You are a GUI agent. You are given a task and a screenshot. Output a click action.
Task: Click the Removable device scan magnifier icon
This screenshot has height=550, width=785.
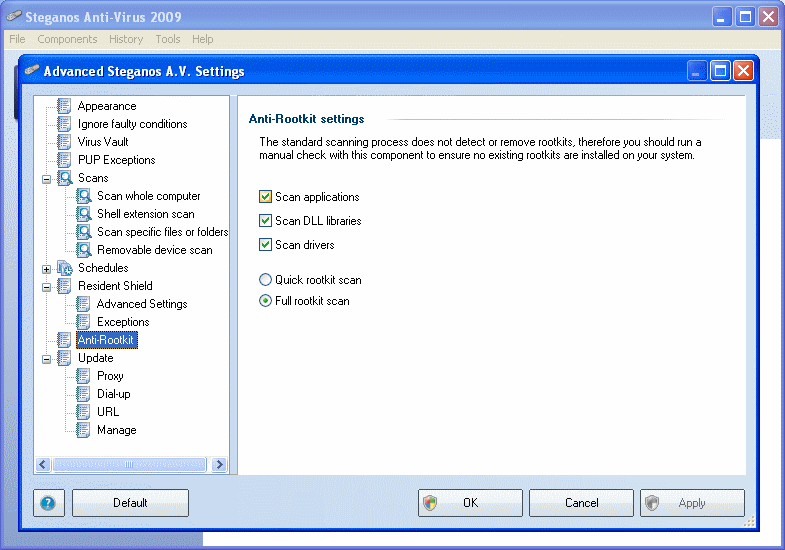(x=84, y=250)
